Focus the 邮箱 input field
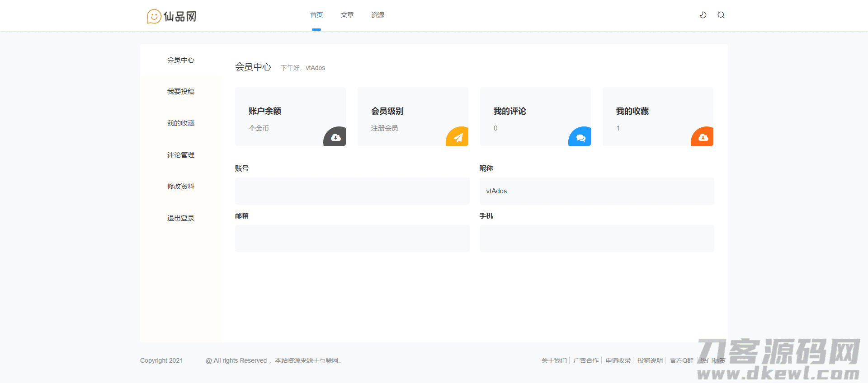Viewport: 868px width, 383px height. (352, 238)
